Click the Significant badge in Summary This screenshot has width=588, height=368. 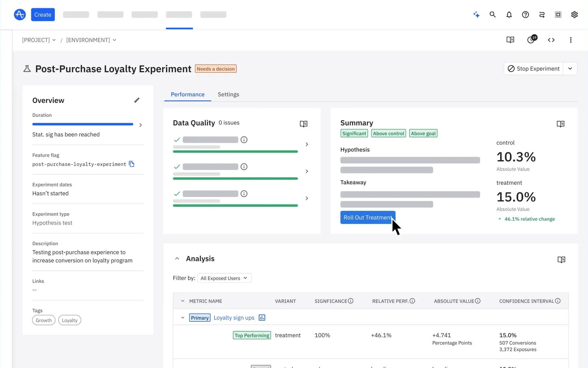tap(354, 134)
